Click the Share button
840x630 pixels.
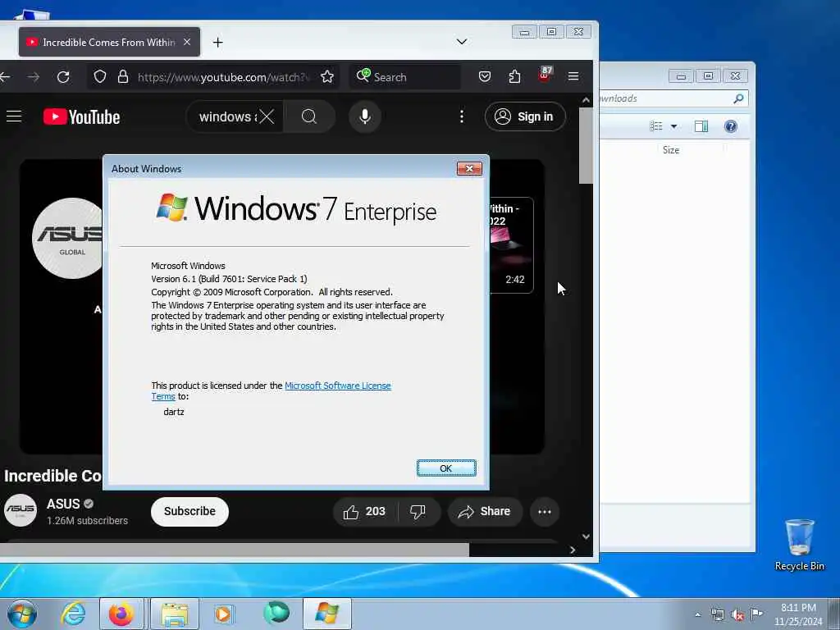[485, 512]
